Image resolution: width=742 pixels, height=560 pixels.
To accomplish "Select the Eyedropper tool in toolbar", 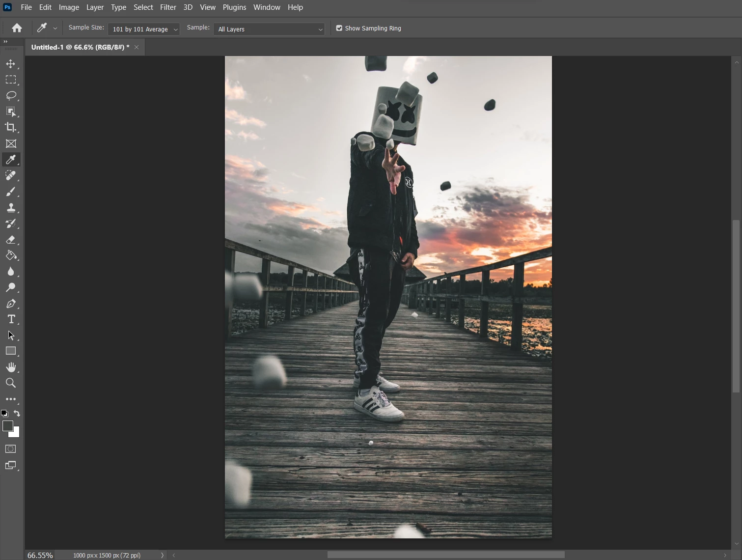I will coord(11,159).
